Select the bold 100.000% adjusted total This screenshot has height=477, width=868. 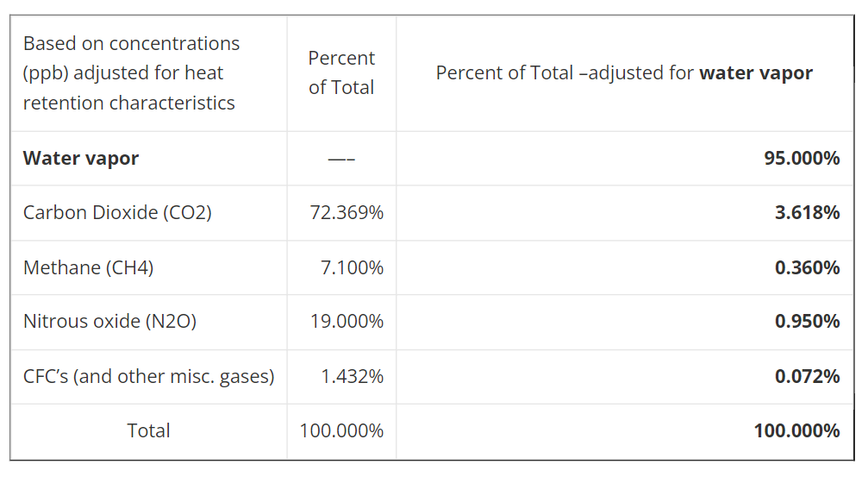tap(796, 430)
